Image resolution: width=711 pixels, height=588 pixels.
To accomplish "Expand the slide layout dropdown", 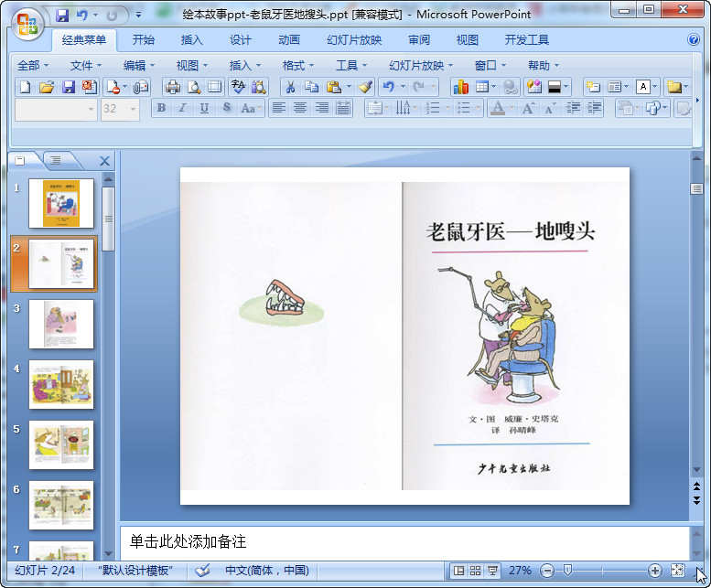I will click(626, 87).
